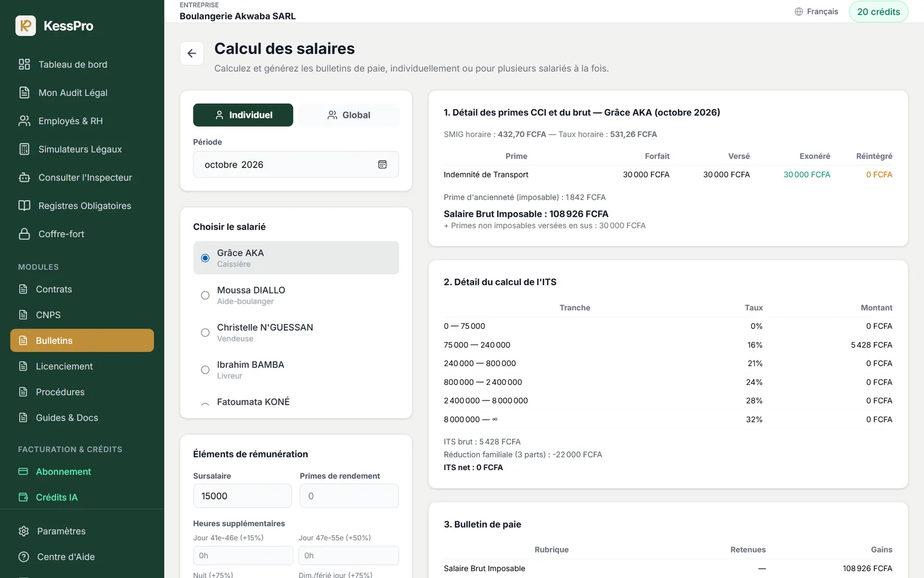The height and width of the screenshot is (578, 924).
Task: Click the CNPS module icon
Action: (23, 315)
